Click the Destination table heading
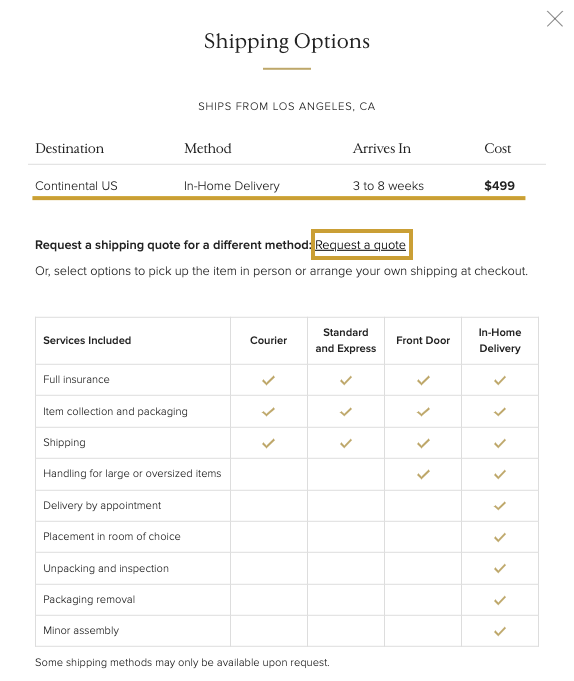The width and height of the screenshot is (574, 681). [69, 149]
